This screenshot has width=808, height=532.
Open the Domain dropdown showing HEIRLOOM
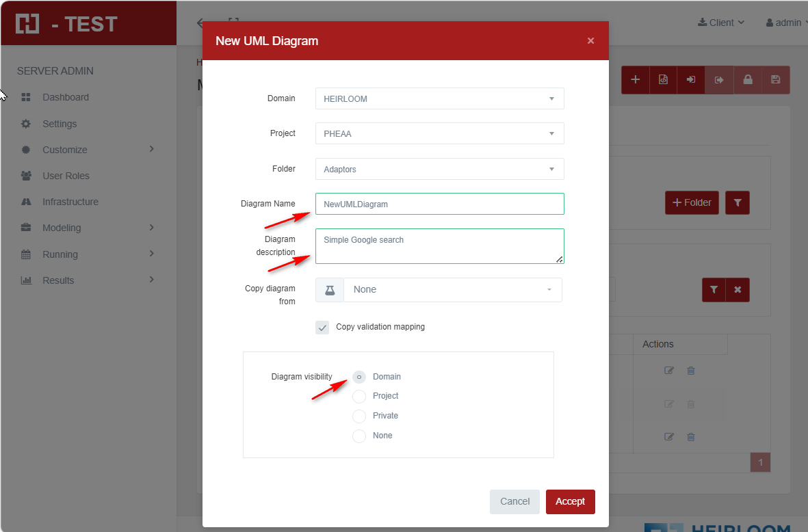[439, 98]
